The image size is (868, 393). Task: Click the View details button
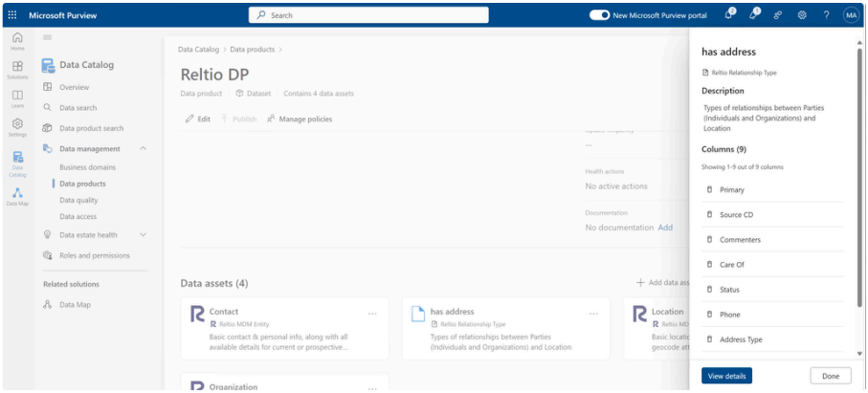(x=726, y=376)
